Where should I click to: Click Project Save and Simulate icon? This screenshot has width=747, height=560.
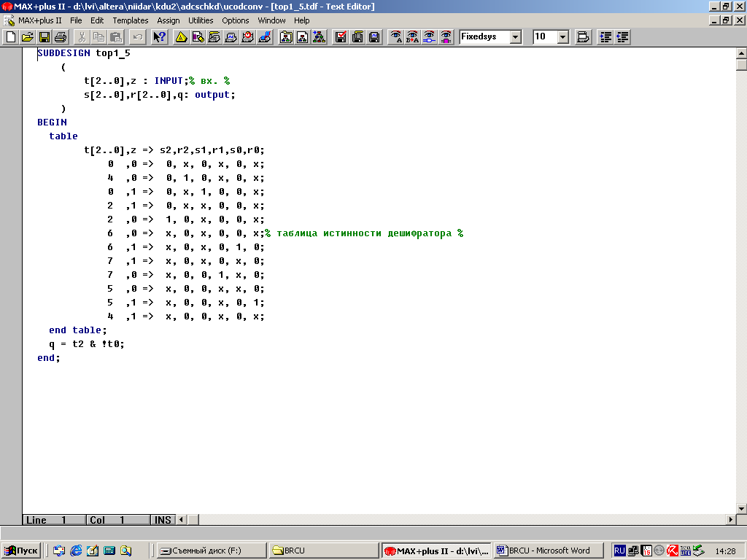(374, 36)
